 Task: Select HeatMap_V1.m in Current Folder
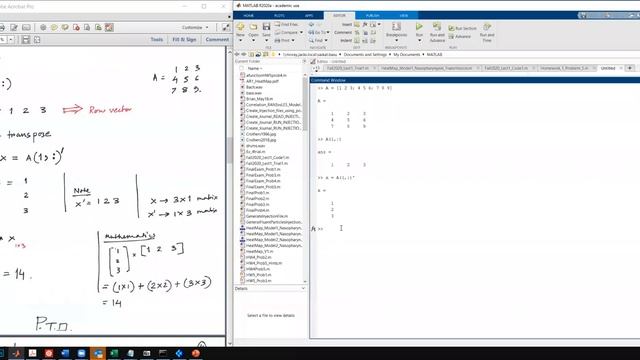[260, 251]
